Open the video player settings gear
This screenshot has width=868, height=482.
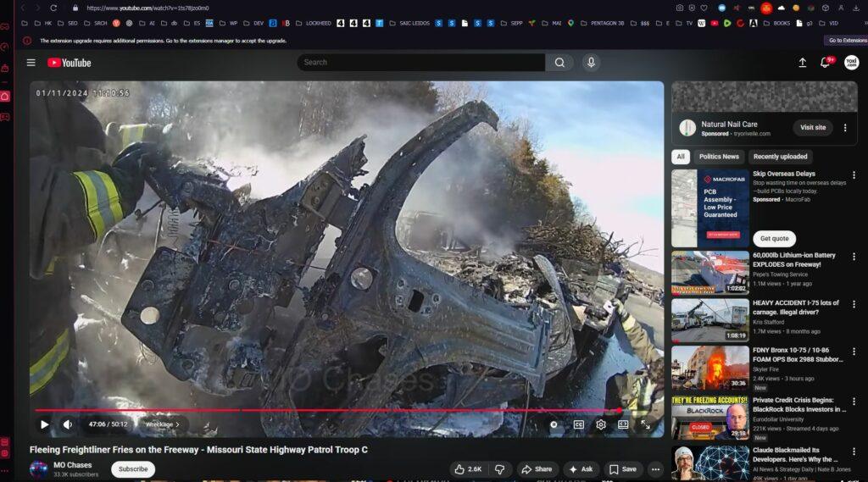click(x=601, y=424)
